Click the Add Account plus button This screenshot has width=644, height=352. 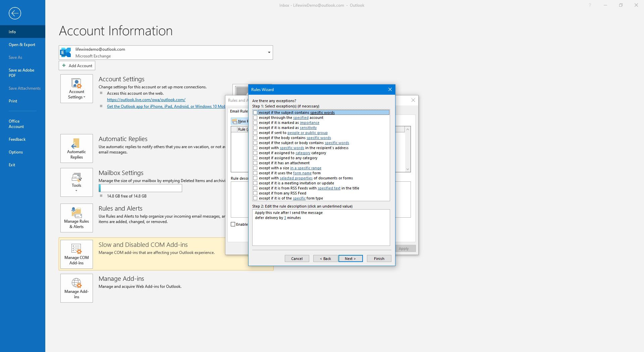(x=77, y=66)
